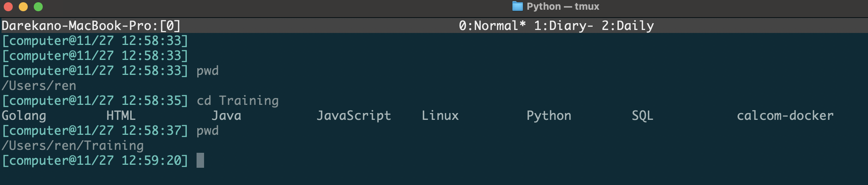This screenshot has height=185, width=868.
Task: Switch to the 0:Normal tmux window
Action: 492,26
